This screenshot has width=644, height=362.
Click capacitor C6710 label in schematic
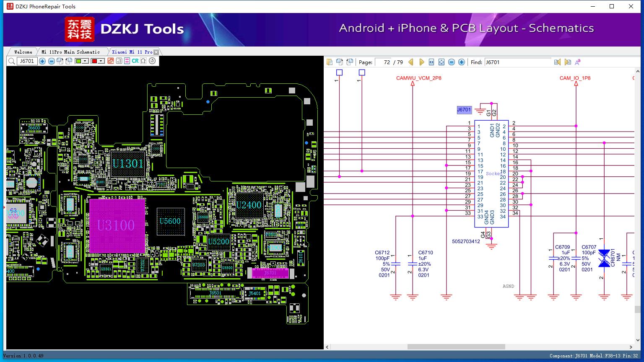click(x=426, y=253)
